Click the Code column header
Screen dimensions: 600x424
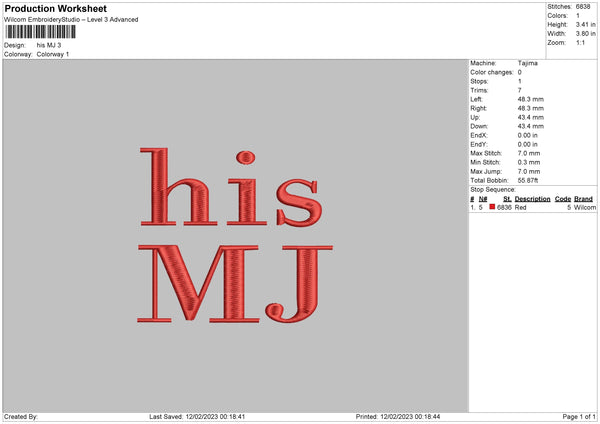562,199
